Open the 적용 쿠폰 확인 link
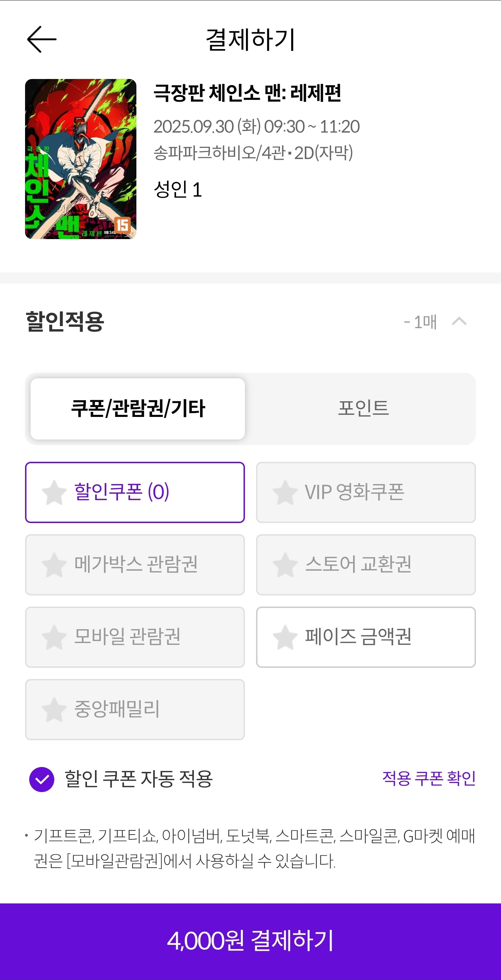Image resolution: width=501 pixels, height=980 pixels. click(429, 779)
